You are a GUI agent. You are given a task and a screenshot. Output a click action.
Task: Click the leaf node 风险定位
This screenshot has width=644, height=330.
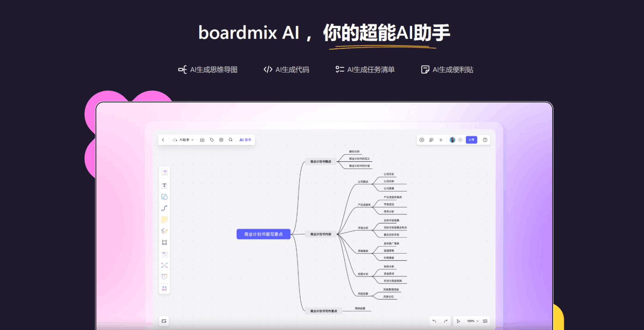pyautogui.click(x=388, y=297)
